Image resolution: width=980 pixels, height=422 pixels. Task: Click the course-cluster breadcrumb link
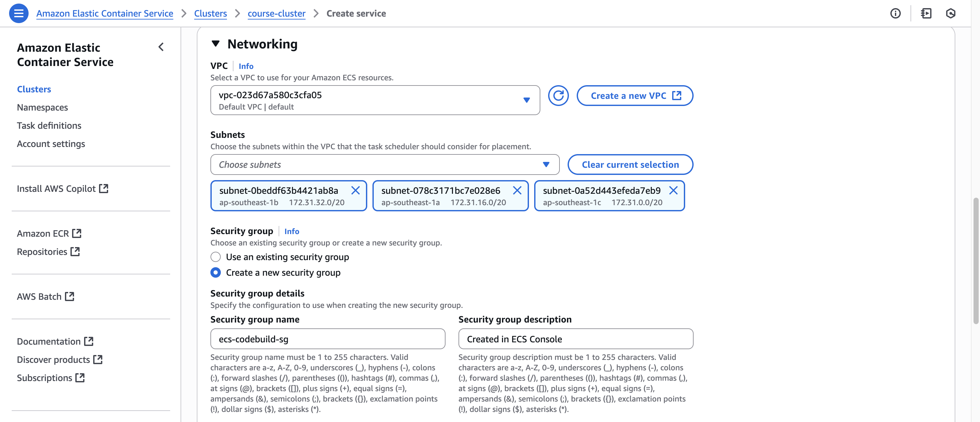[276, 13]
